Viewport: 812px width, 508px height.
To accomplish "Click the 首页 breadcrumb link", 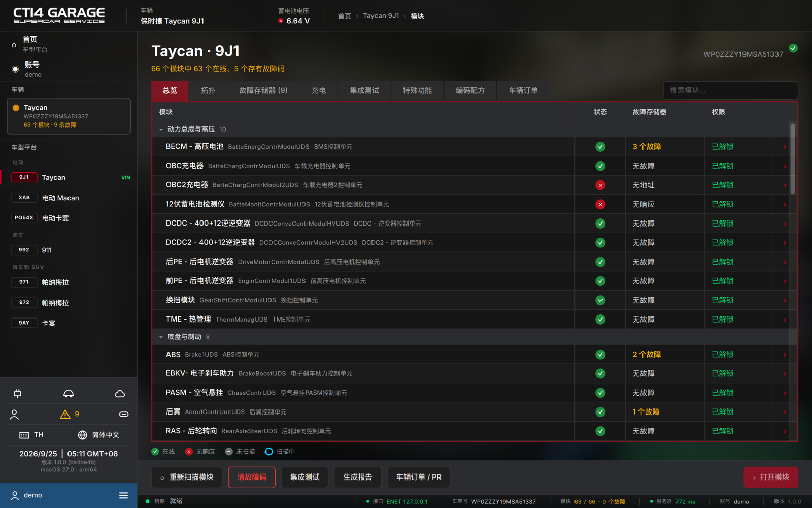I will click(x=345, y=16).
